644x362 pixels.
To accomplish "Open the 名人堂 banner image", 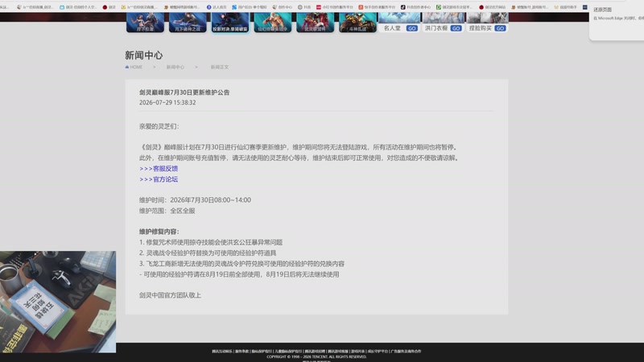I will (x=399, y=18).
